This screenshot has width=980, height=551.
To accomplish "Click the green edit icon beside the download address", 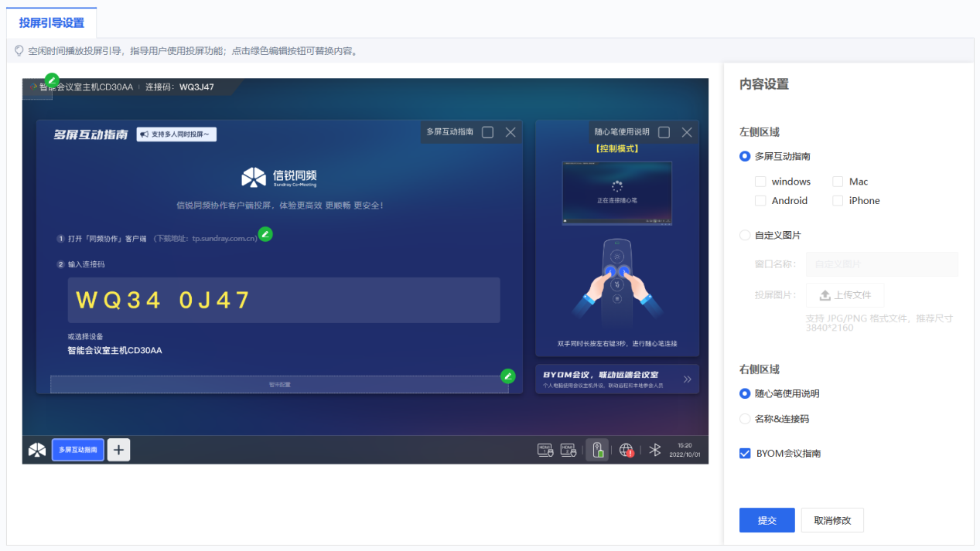I will (265, 233).
